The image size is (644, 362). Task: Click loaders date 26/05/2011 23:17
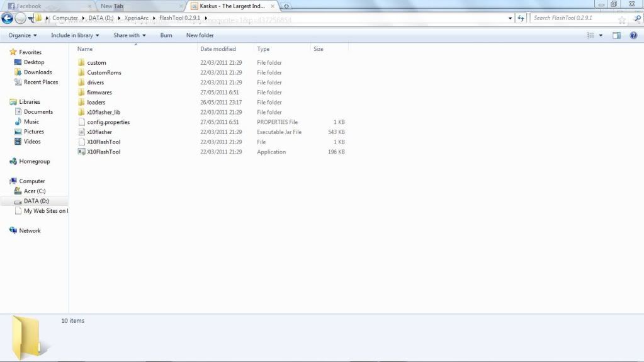point(221,103)
